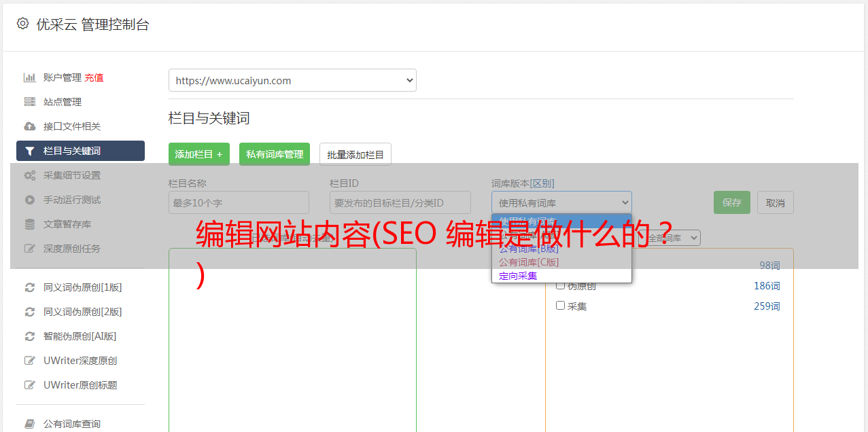
Task: Open 站点管理 via its server icon
Action: click(x=29, y=102)
